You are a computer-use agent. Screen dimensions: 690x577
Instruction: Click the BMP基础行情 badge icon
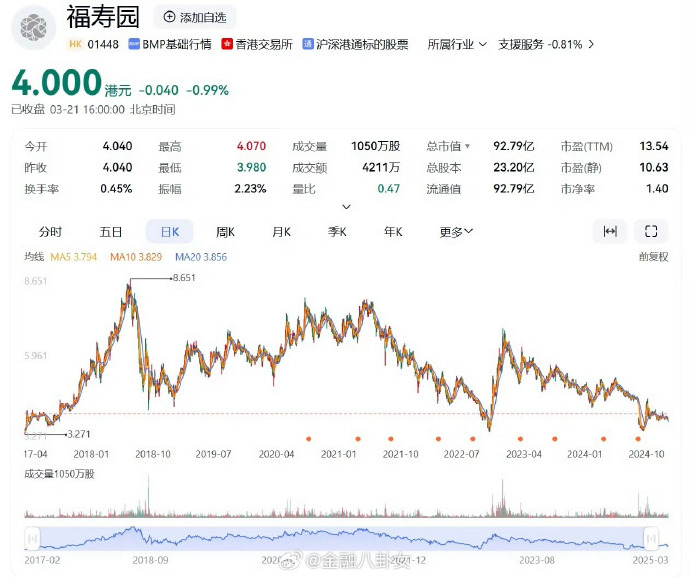[x=134, y=44]
